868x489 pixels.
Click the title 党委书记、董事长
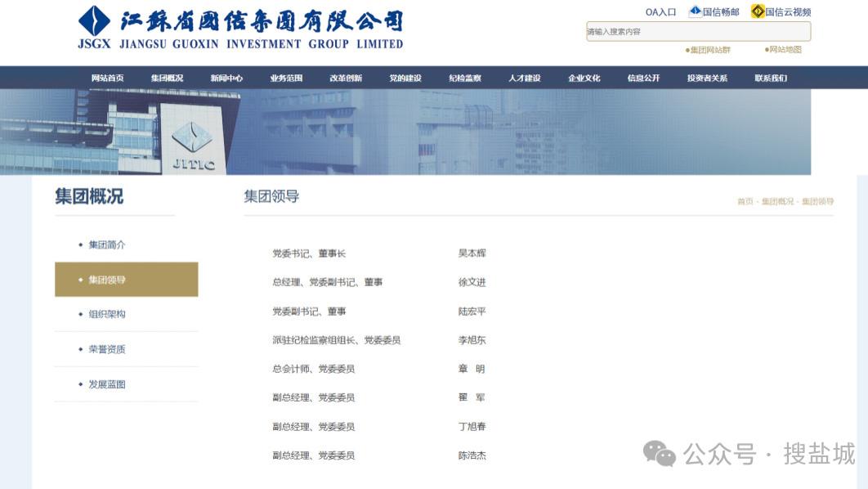coord(309,253)
